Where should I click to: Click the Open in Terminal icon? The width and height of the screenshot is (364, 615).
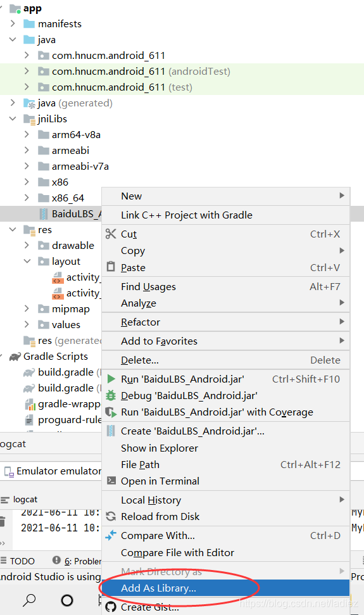111,481
